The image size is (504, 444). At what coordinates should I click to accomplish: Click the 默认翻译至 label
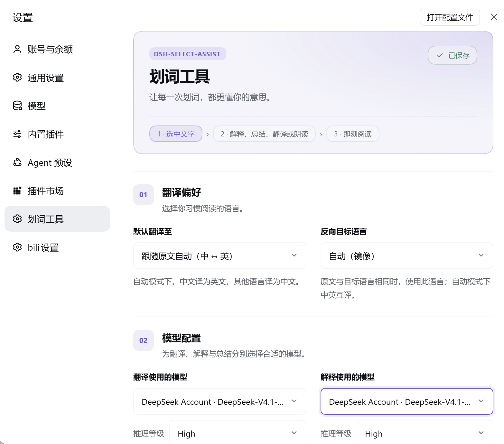(x=153, y=232)
